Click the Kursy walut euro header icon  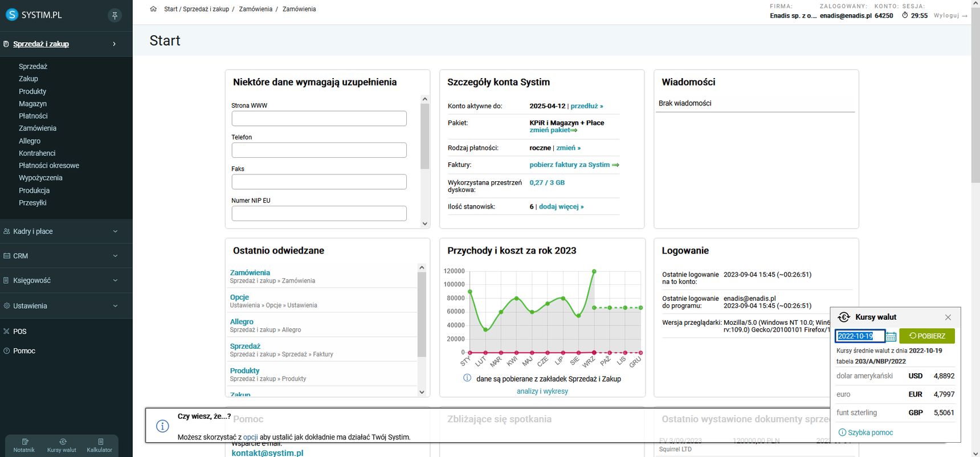point(844,317)
